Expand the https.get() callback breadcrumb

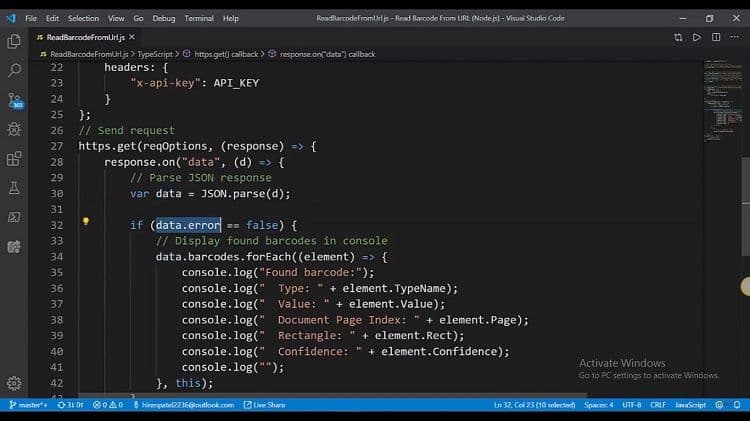point(225,54)
